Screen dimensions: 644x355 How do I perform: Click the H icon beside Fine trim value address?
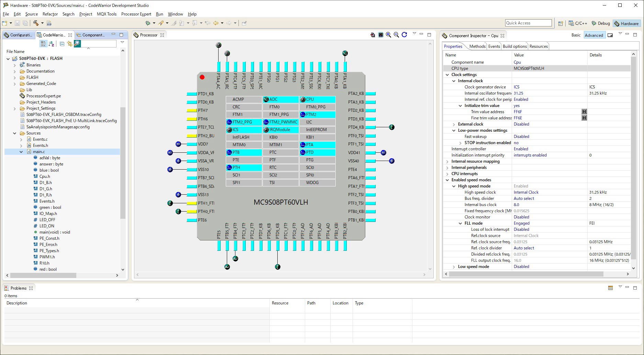[x=584, y=118]
